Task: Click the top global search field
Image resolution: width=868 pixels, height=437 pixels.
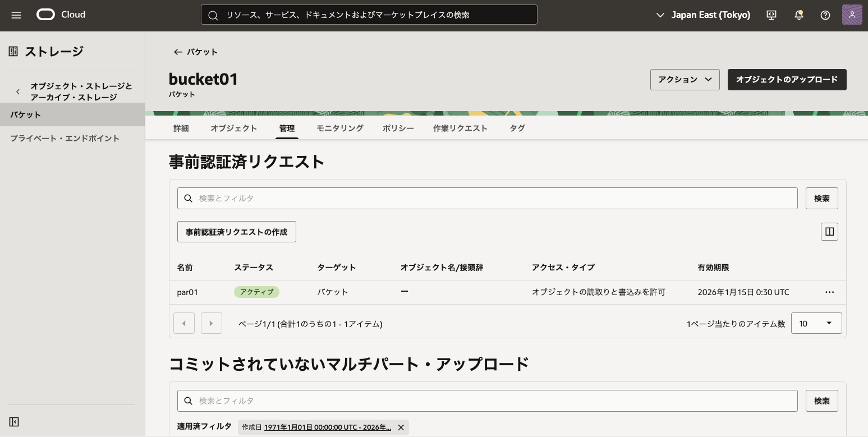Action: [369, 15]
